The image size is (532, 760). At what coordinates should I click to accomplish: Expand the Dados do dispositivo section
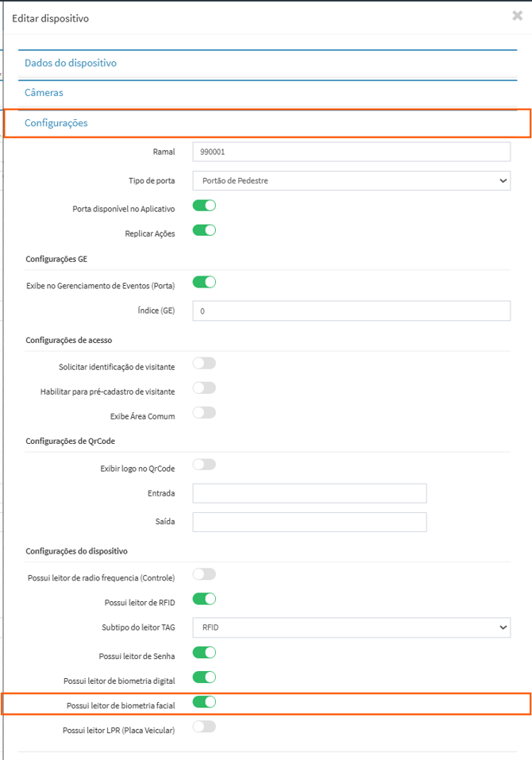point(71,63)
